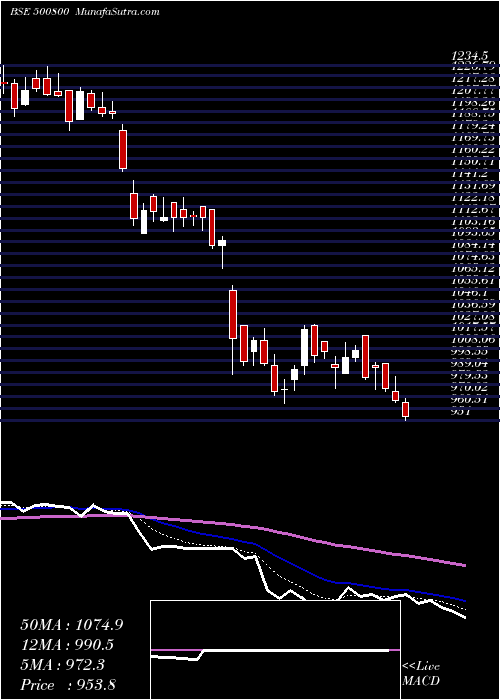This screenshot has height=700, width=500.
Task: Click the 970.02 price level label
Action: click(x=473, y=388)
